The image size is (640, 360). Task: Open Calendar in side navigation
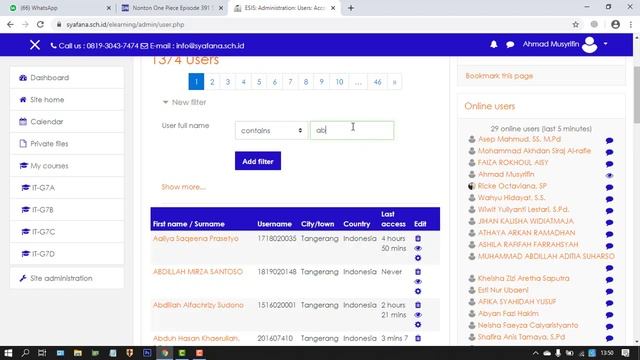pos(67,122)
